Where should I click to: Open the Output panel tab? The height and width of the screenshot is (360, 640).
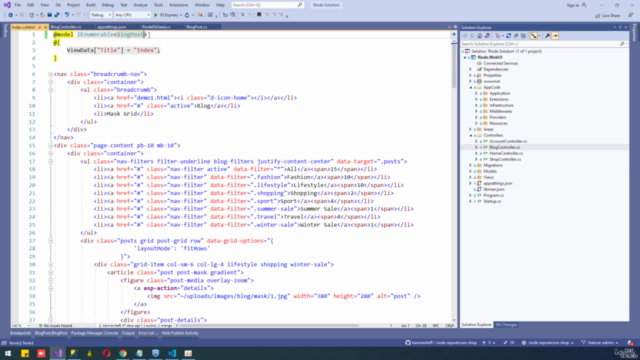[x=128, y=333]
